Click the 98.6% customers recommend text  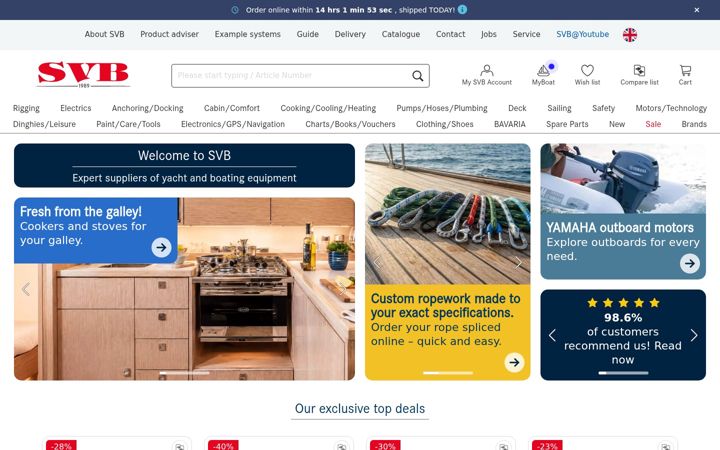623,338
